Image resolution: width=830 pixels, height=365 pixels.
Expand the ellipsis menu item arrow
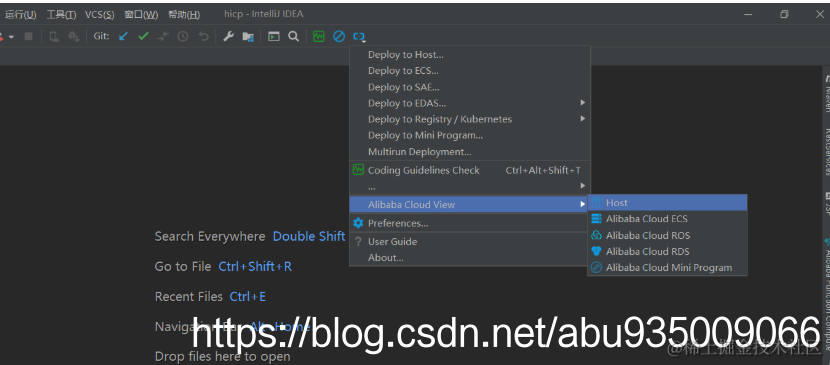pyautogui.click(x=583, y=186)
